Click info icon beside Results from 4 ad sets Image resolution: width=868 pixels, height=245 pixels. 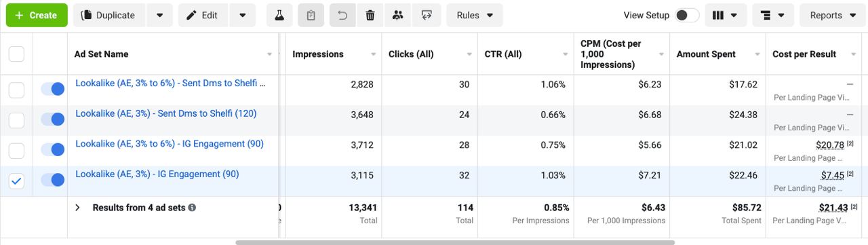click(x=192, y=208)
